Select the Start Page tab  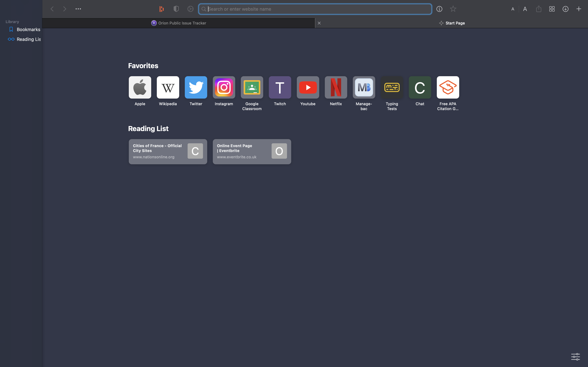point(452,23)
